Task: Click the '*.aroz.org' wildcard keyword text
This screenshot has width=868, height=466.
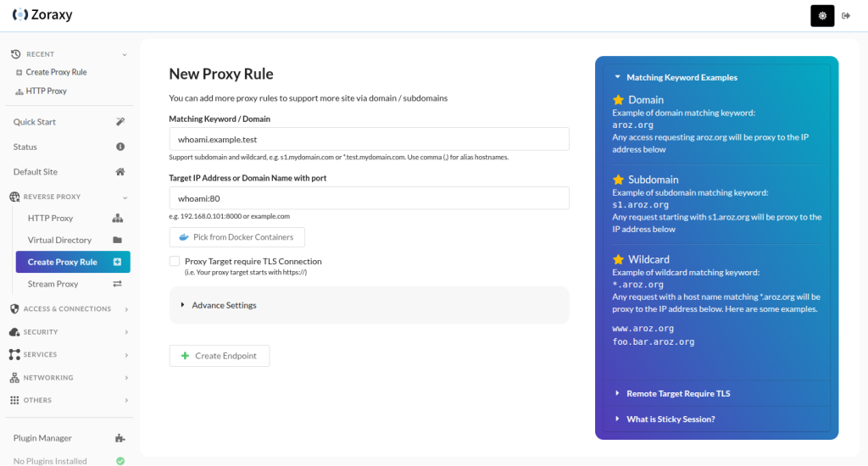Action: [x=637, y=285]
